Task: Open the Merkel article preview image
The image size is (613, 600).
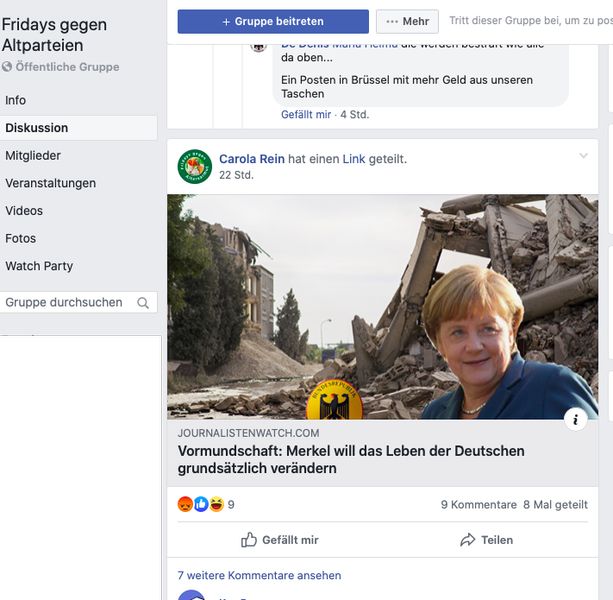Action: tap(382, 306)
